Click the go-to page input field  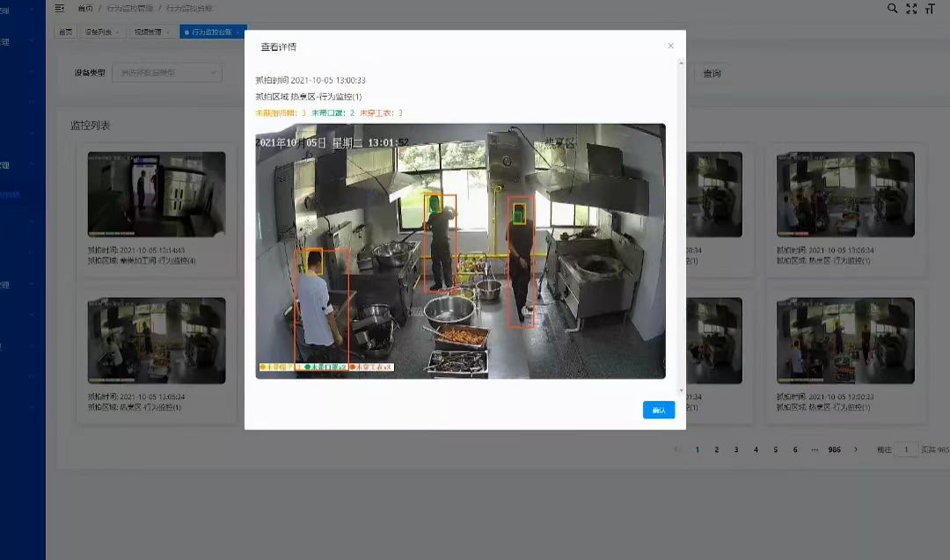pos(906,449)
